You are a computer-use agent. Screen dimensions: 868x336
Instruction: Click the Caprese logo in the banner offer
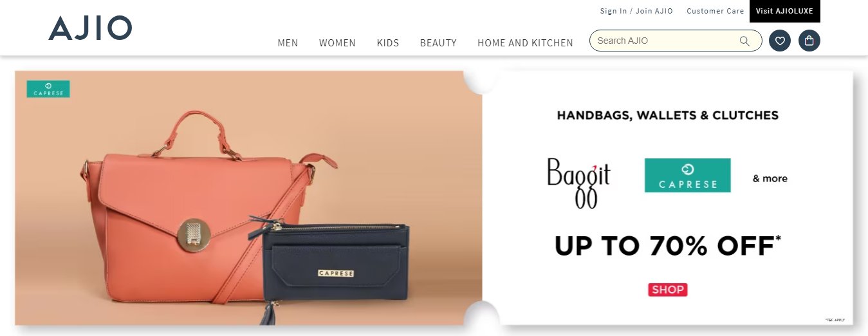click(688, 175)
